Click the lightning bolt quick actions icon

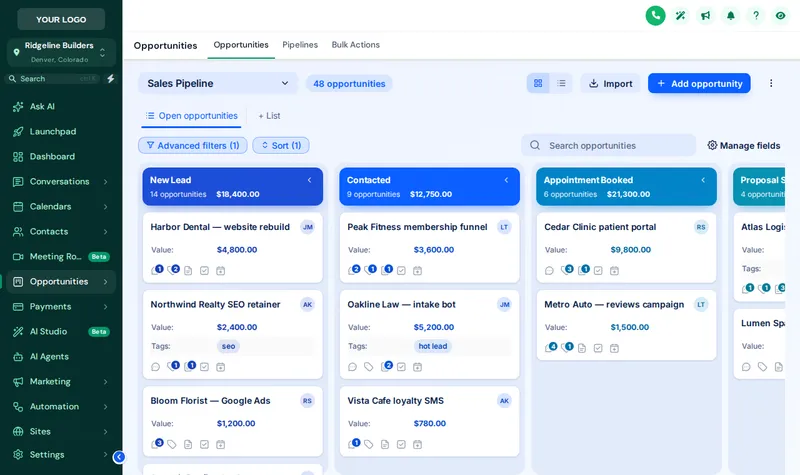coord(110,79)
